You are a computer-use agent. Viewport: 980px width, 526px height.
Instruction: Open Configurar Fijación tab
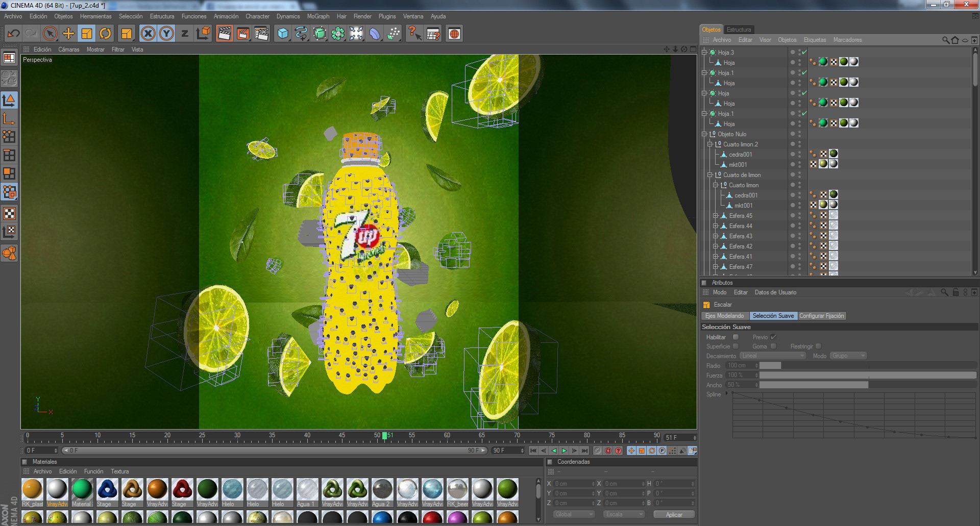pos(822,316)
